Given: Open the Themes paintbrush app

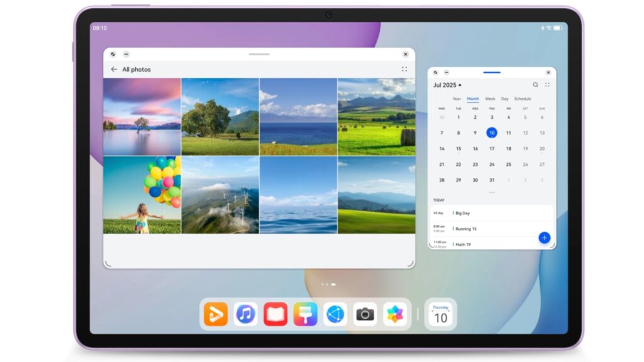Looking at the screenshot, I should (305, 314).
